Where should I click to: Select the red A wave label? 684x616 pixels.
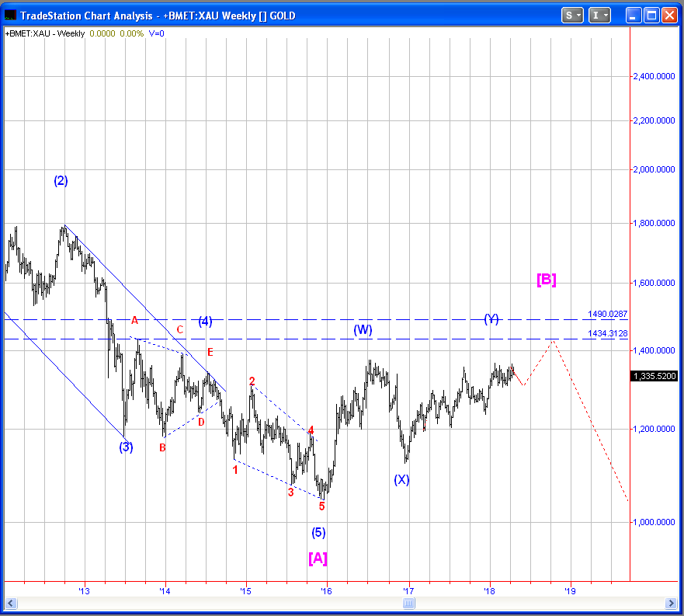click(x=135, y=321)
